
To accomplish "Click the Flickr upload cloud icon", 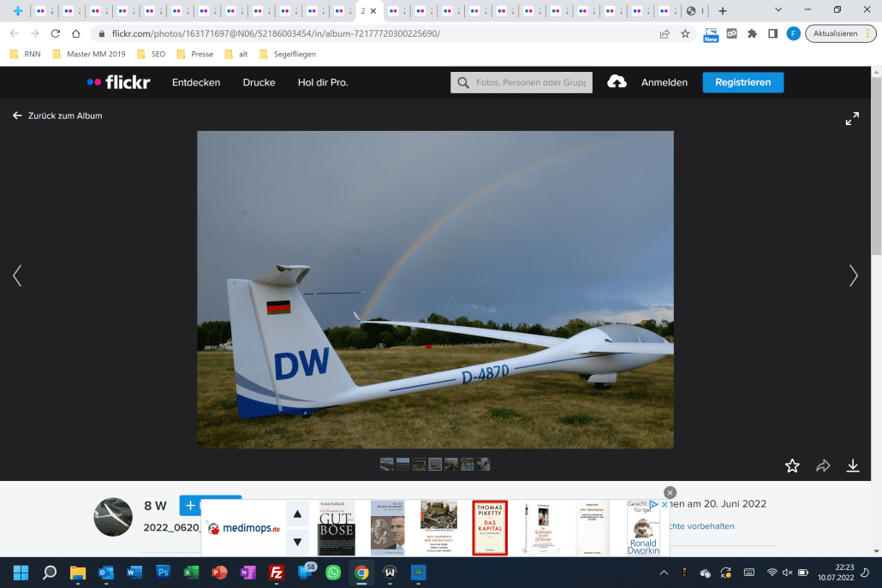I will point(617,82).
